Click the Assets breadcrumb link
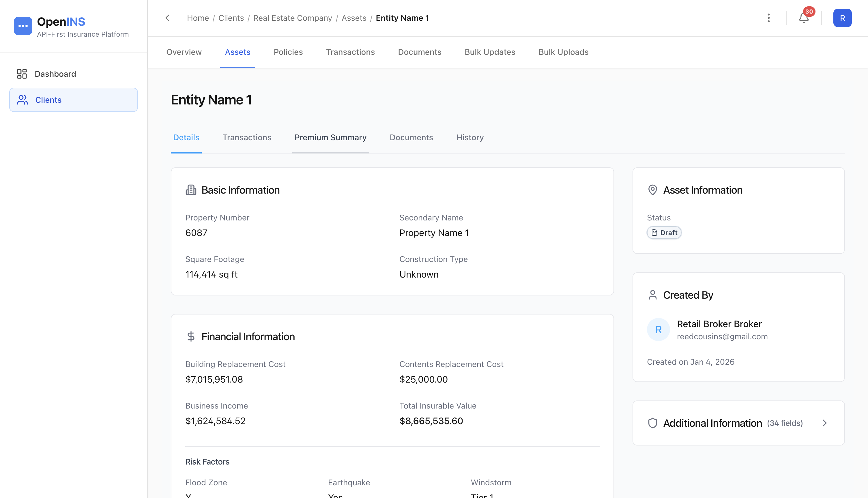868x498 pixels. (x=353, y=18)
